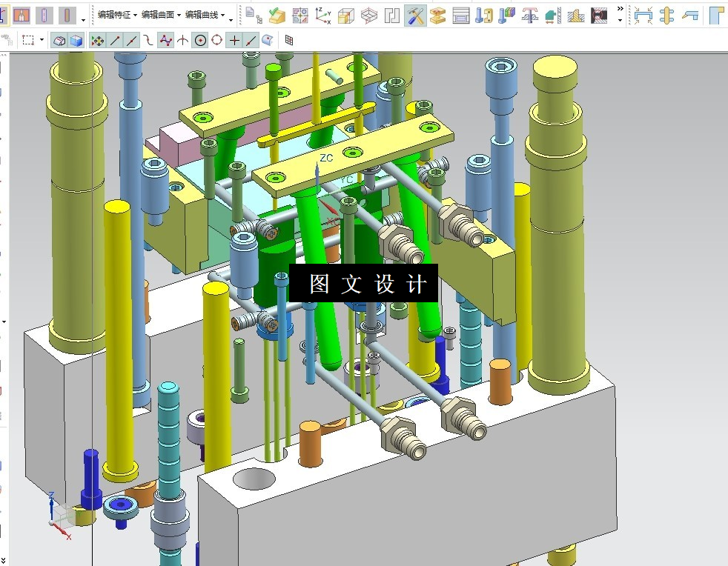The height and width of the screenshot is (566, 728).
Task: Open the Sub-insert Library tool
Action: point(576,16)
